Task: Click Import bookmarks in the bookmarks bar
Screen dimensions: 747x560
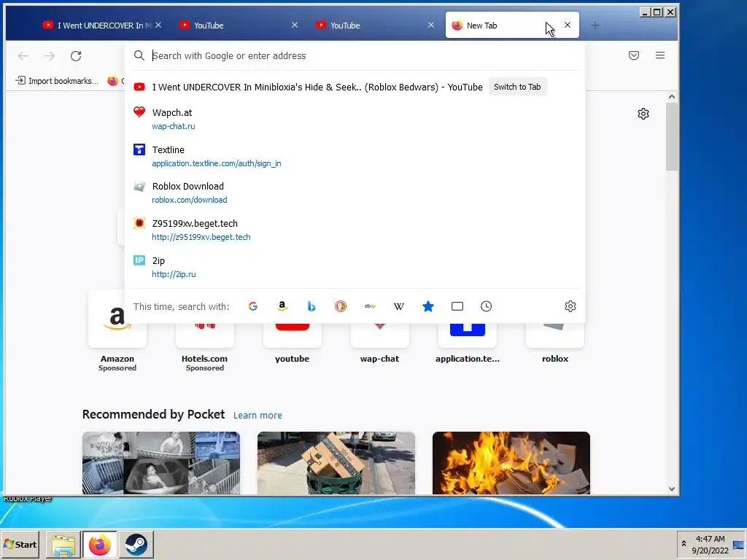Action: (x=57, y=80)
